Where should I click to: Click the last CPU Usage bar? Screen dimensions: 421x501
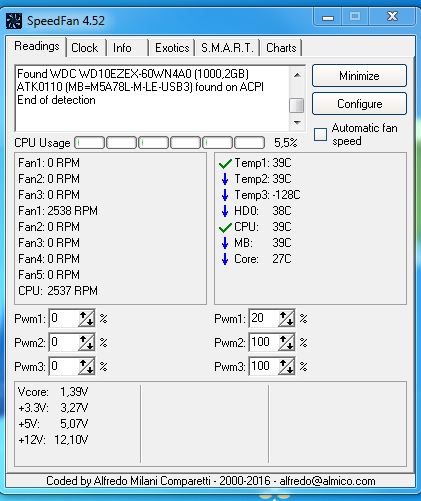pos(250,143)
